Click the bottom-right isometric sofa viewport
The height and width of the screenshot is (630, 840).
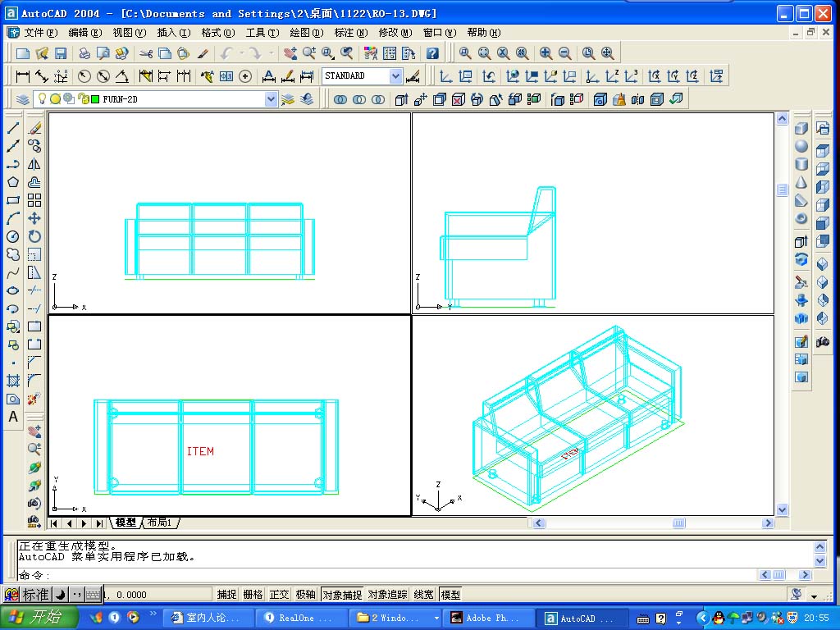(593, 416)
